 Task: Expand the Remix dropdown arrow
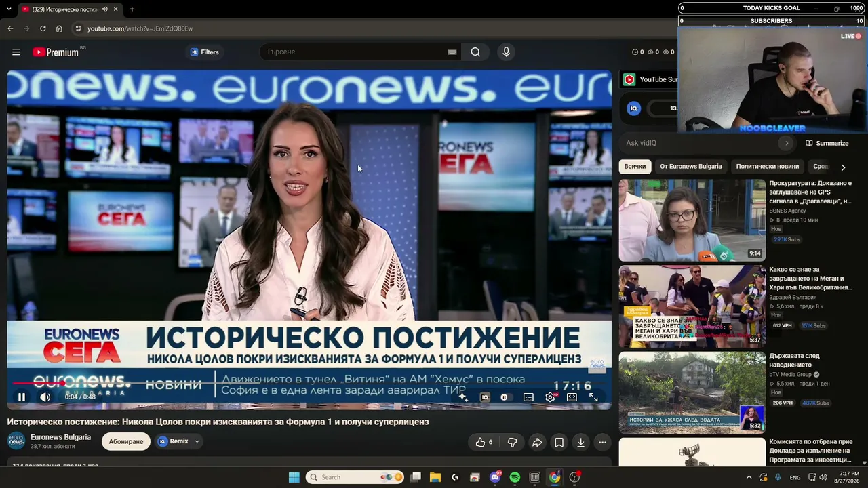click(197, 441)
